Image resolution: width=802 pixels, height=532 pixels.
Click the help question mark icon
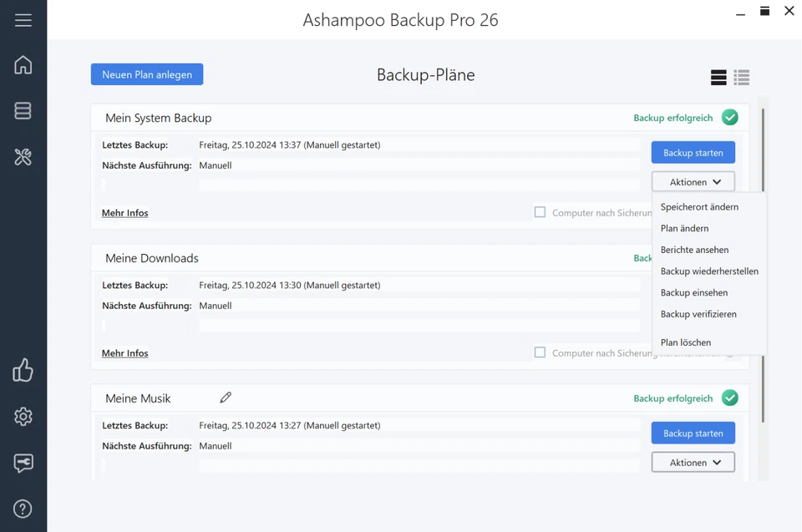pyautogui.click(x=23, y=508)
